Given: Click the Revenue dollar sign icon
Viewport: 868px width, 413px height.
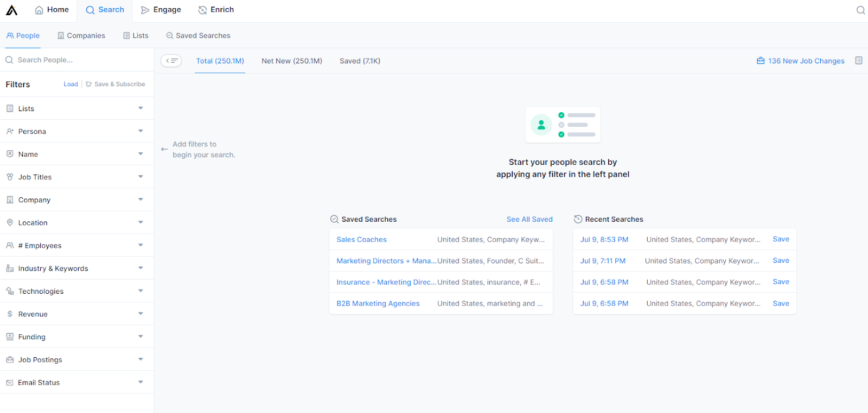Looking at the screenshot, I should click(x=10, y=314).
